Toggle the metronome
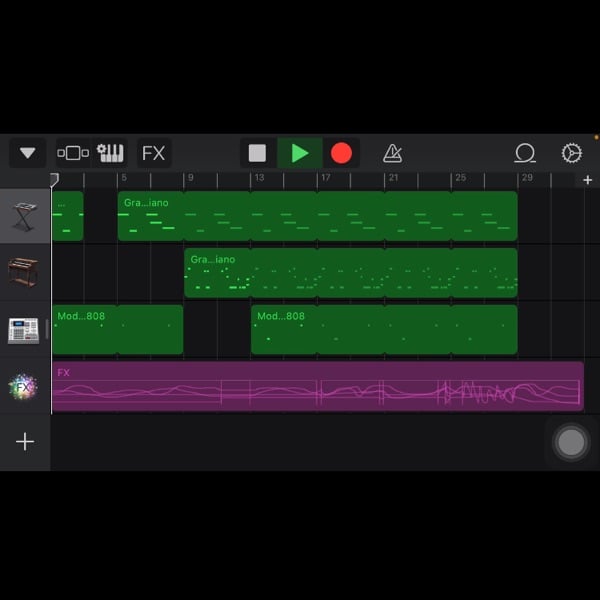The width and height of the screenshot is (600, 600). coord(393,153)
